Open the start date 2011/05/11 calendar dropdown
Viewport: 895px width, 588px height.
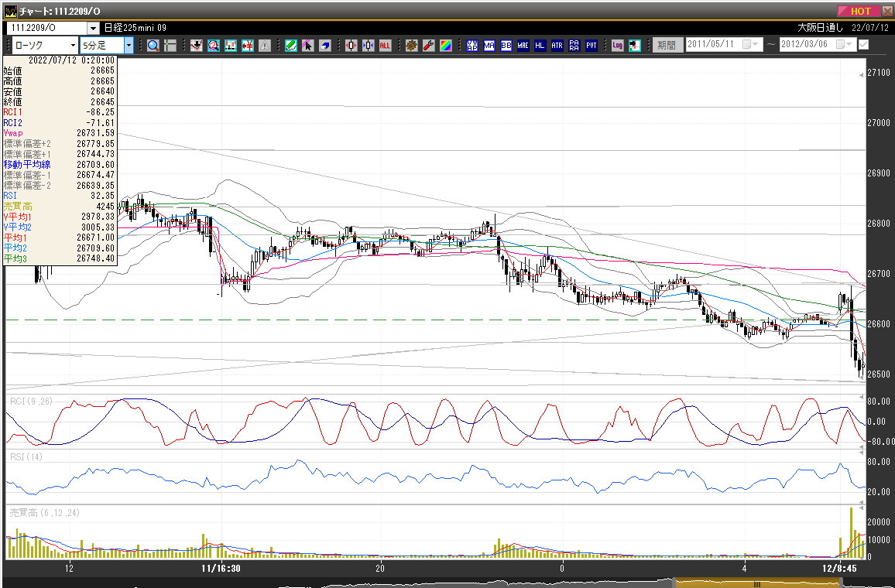750,44
